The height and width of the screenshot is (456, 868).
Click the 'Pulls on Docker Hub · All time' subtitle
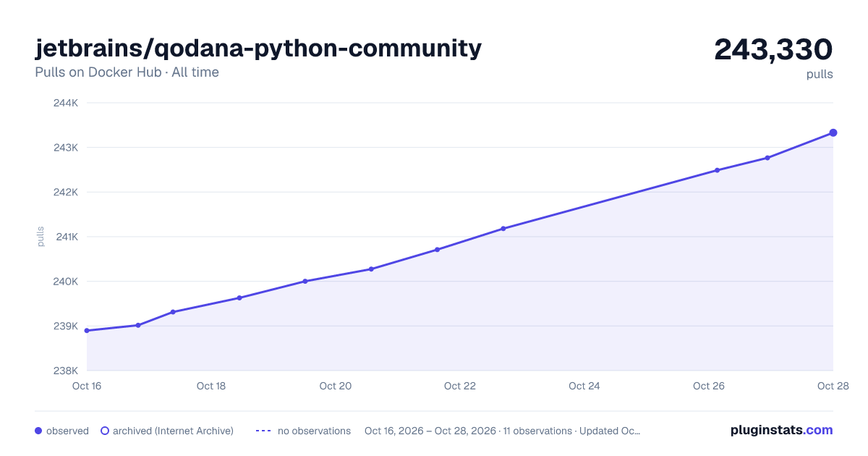coord(127,72)
